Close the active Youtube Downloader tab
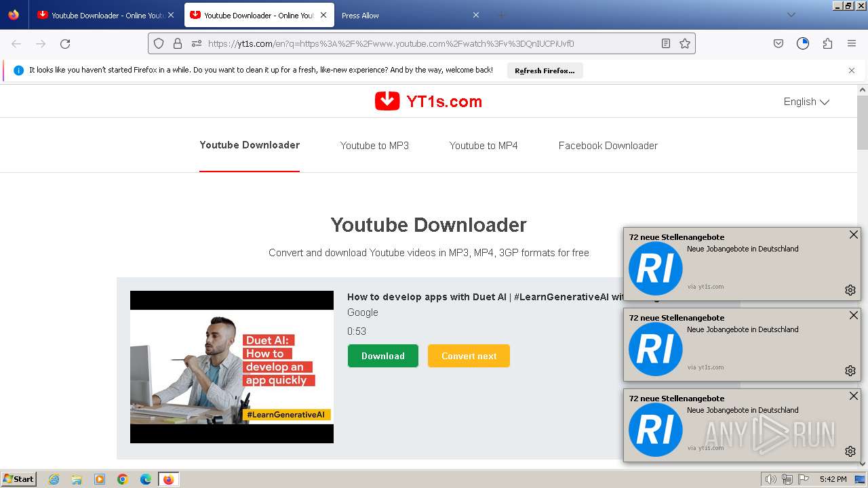 coord(323,15)
